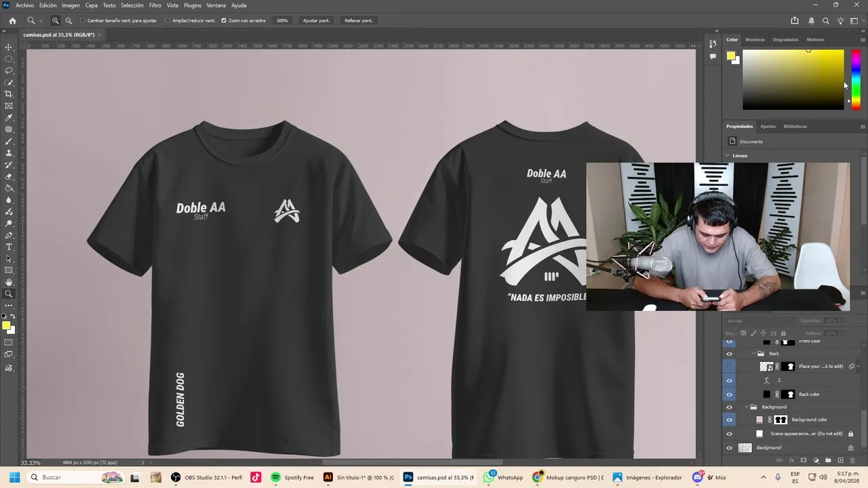Switch to the Degradados tab
The height and width of the screenshot is (488, 868).
pyautogui.click(x=786, y=39)
